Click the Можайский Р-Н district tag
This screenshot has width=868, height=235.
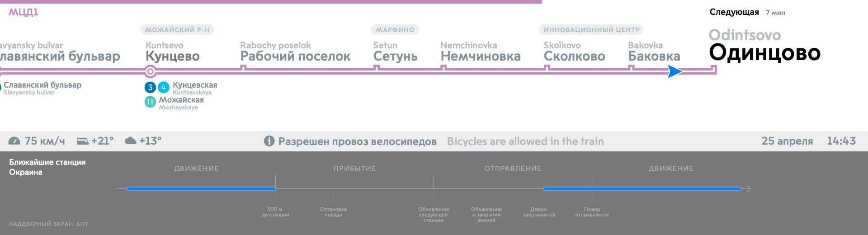(x=177, y=30)
